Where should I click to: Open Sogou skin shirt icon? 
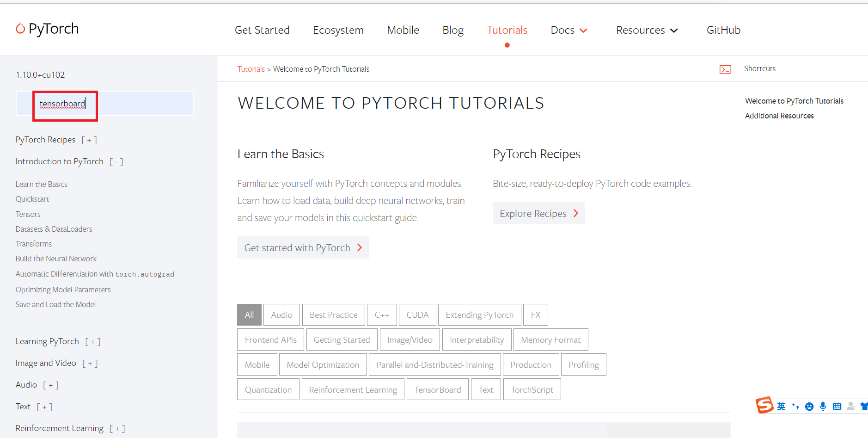click(864, 407)
